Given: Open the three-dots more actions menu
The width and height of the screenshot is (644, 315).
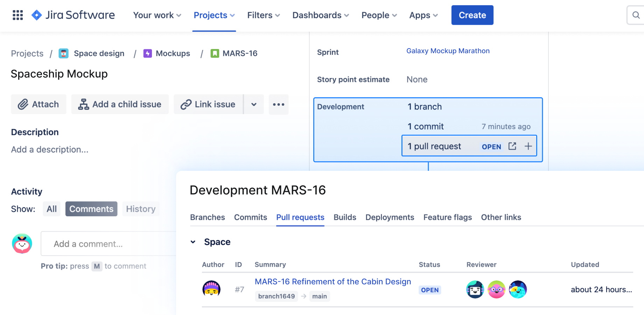Looking at the screenshot, I should point(279,104).
